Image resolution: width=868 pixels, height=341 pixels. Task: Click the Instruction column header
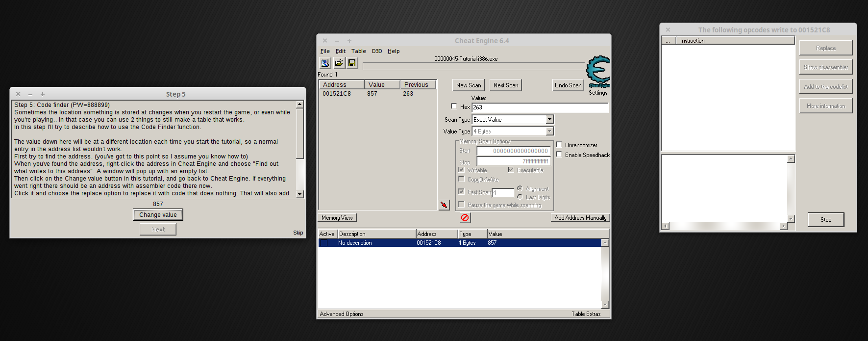[735, 41]
